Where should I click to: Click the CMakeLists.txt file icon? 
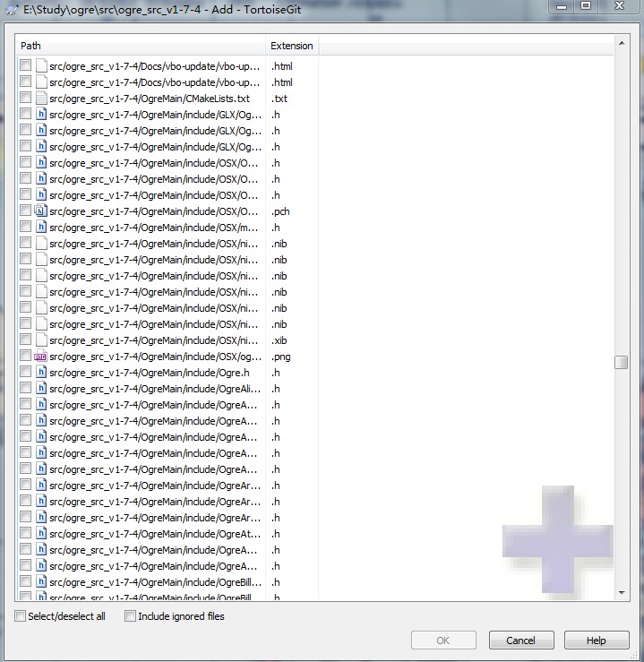41,99
